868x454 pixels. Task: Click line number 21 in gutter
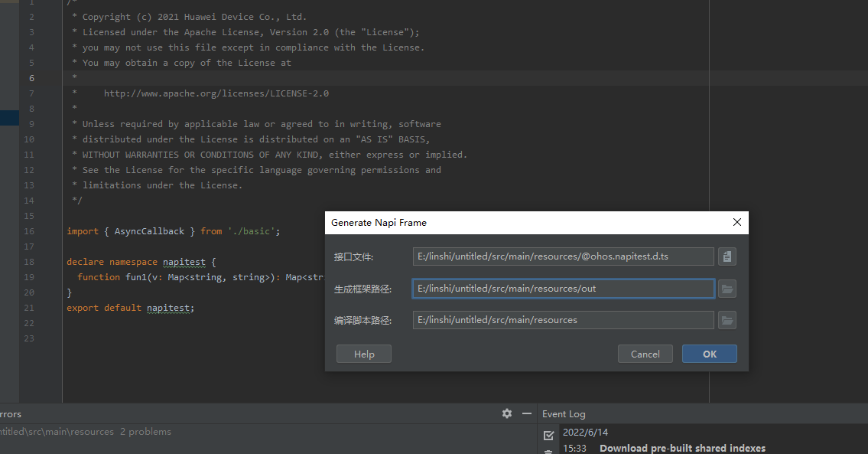[29, 308]
